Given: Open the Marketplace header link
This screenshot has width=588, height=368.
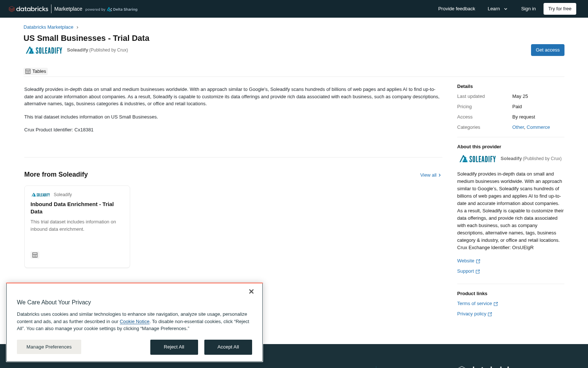Looking at the screenshot, I should [x=68, y=9].
